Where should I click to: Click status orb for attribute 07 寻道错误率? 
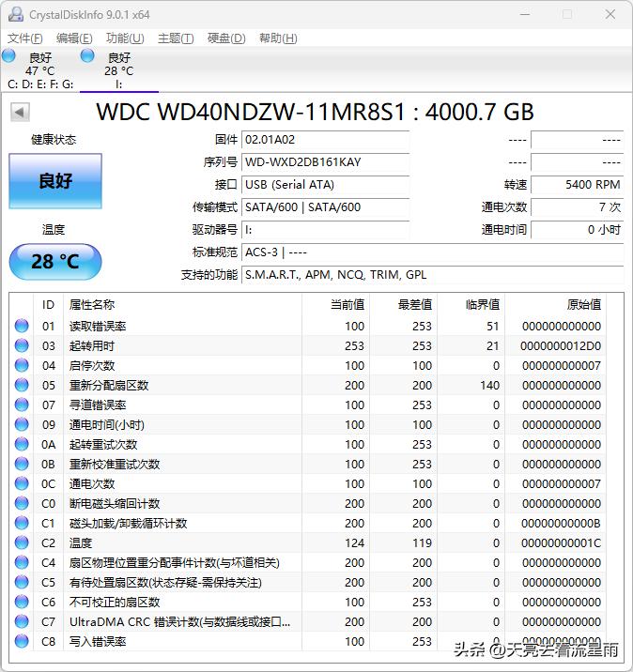coord(22,405)
